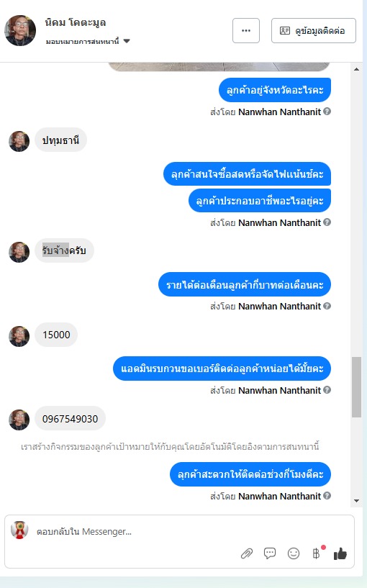Click the scrollbar down arrow
The image size is (367, 588).
click(x=356, y=501)
